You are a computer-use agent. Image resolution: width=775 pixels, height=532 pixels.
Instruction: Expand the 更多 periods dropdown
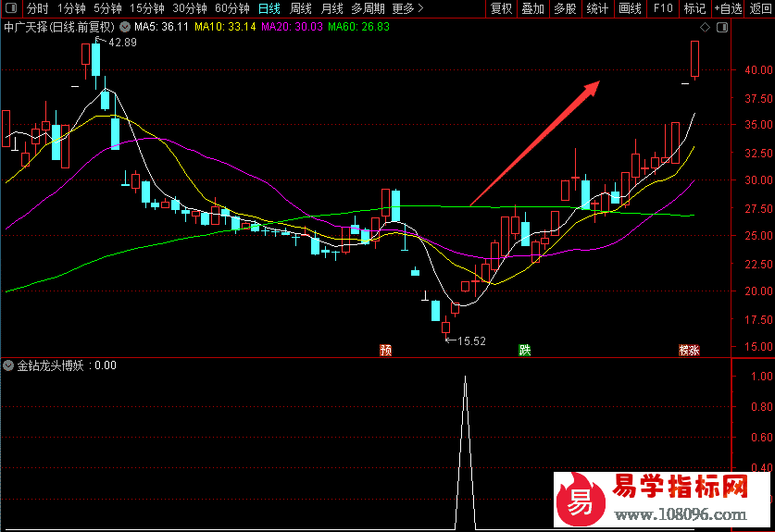tap(407, 8)
